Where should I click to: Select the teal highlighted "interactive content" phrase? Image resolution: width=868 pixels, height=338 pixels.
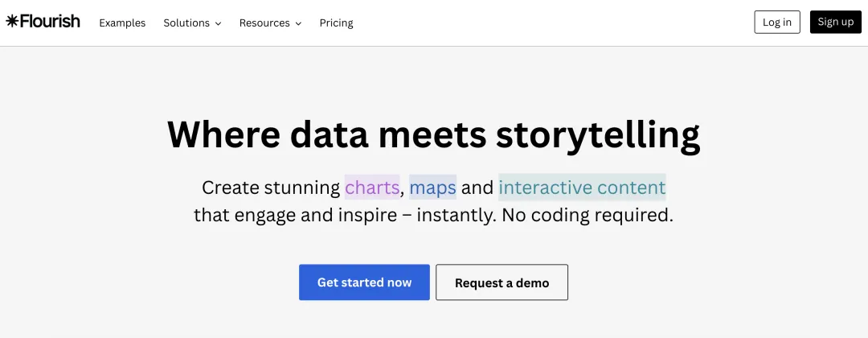(582, 188)
